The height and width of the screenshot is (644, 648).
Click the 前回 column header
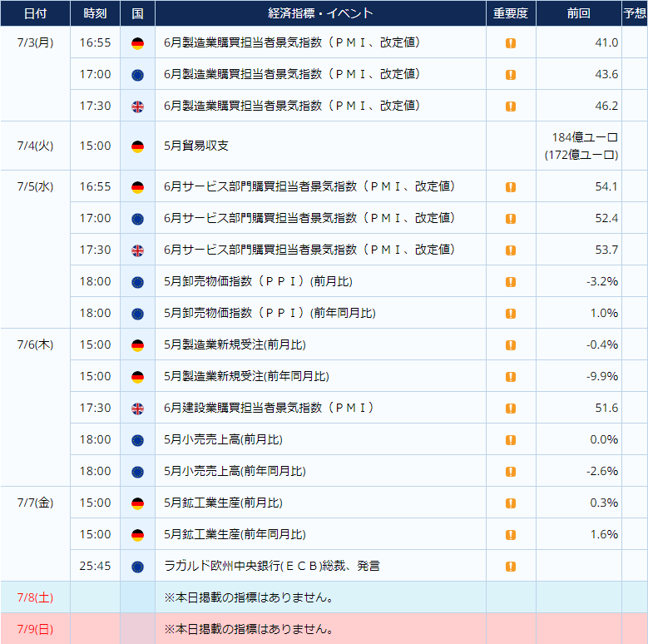(x=579, y=13)
